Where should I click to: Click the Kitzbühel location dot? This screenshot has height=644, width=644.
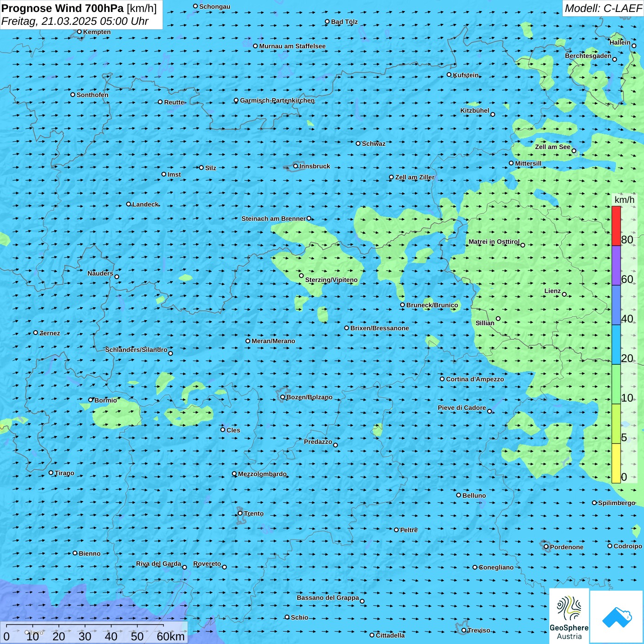493,115
